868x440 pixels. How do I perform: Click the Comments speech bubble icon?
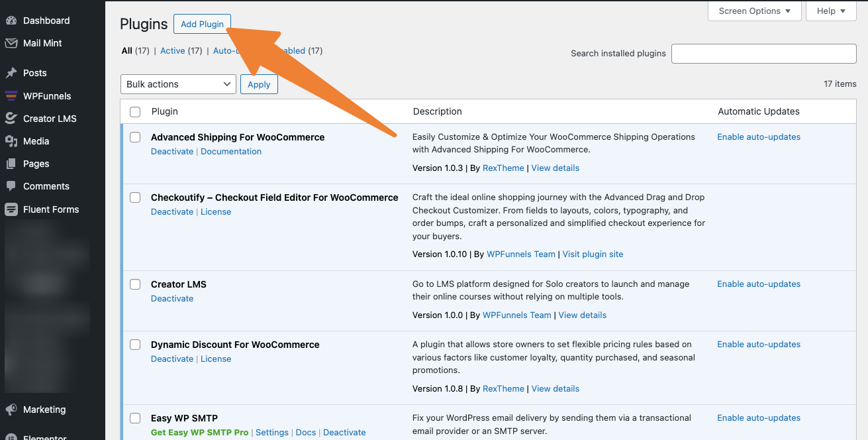[x=11, y=186]
